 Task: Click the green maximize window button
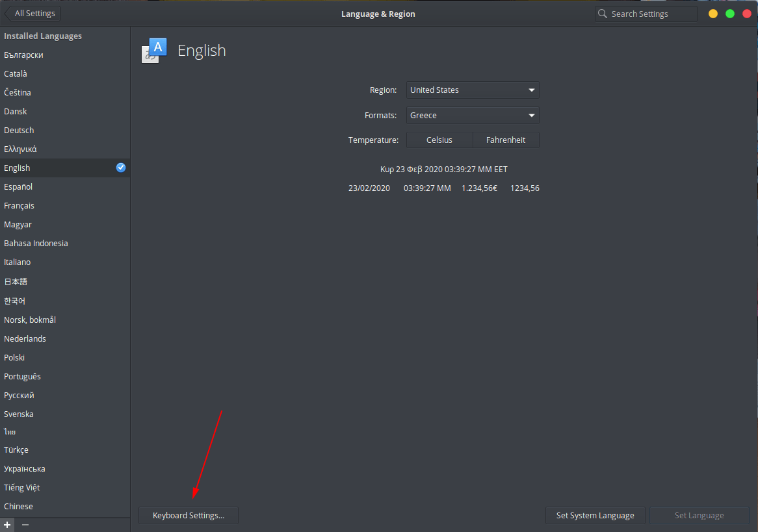coord(730,14)
